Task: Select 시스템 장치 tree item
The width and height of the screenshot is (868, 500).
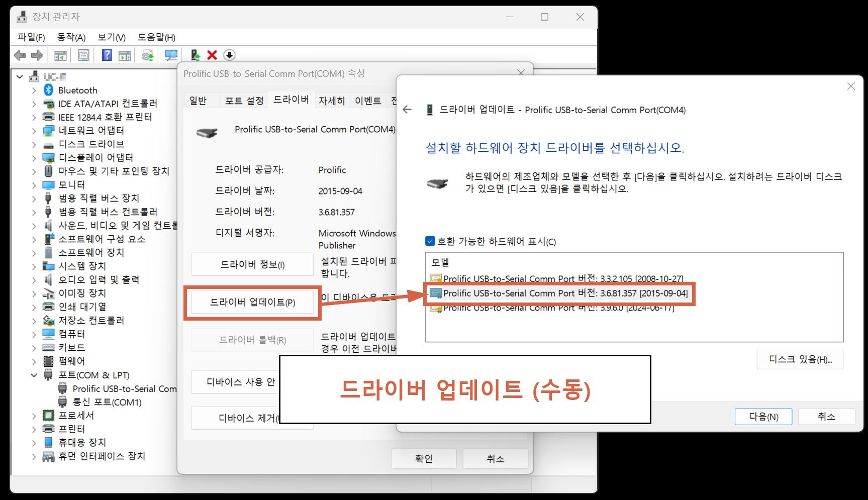Action: pos(82,266)
